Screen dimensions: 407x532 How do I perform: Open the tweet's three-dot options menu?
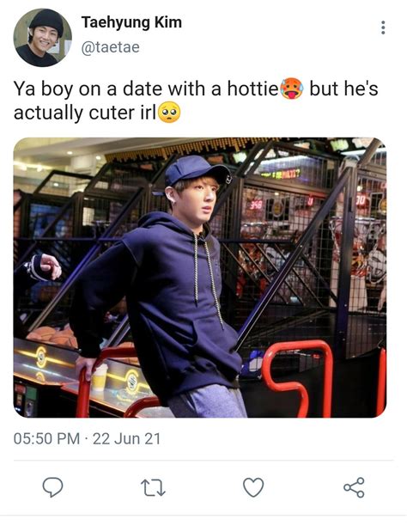click(383, 28)
